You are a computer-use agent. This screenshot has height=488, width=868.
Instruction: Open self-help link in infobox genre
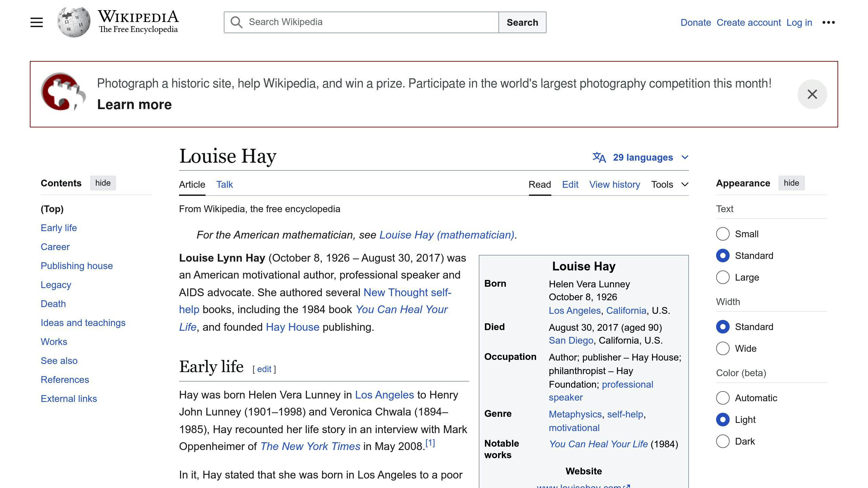pos(625,414)
